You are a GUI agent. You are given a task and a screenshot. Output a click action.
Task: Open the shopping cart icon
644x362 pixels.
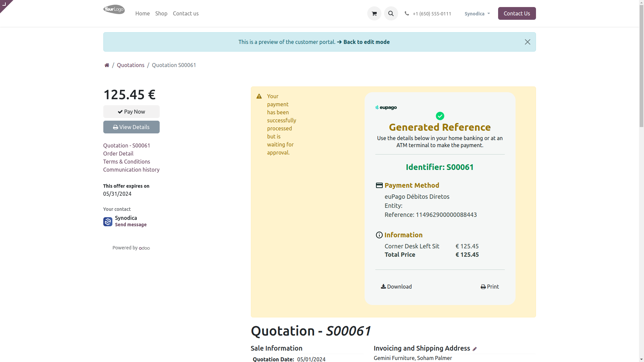pos(374,13)
